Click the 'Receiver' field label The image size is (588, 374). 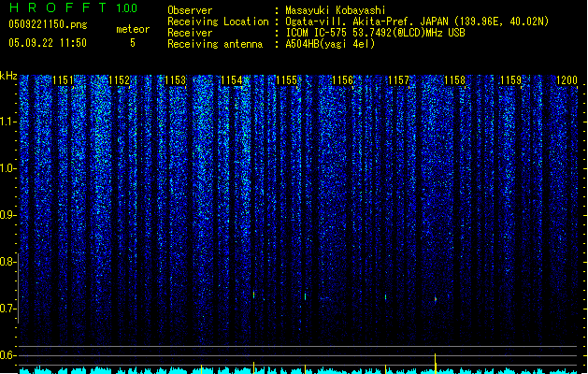(190, 33)
